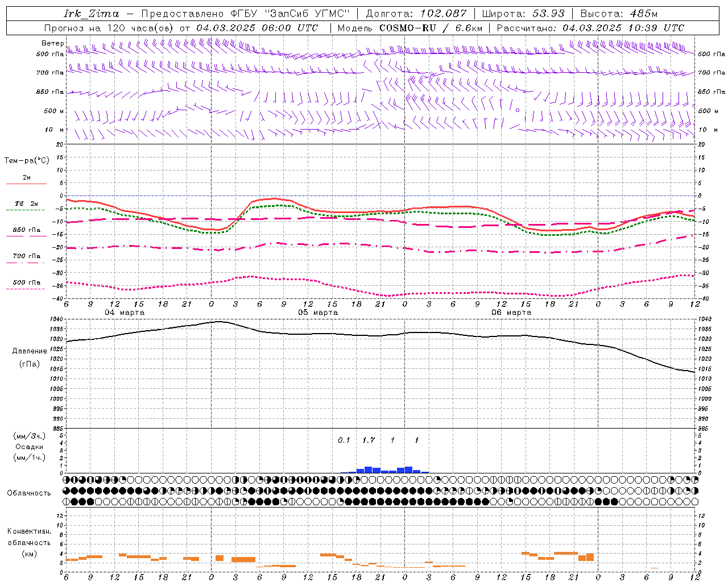Click the precipitation total "1.7"
This screenshot has height=582, width=728.
(x=369, y=440)
